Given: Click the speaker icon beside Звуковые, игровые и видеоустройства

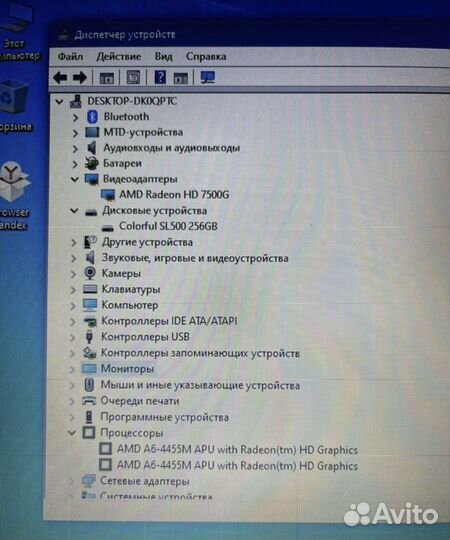Looking at the screenshot, I should pos(90,258).
